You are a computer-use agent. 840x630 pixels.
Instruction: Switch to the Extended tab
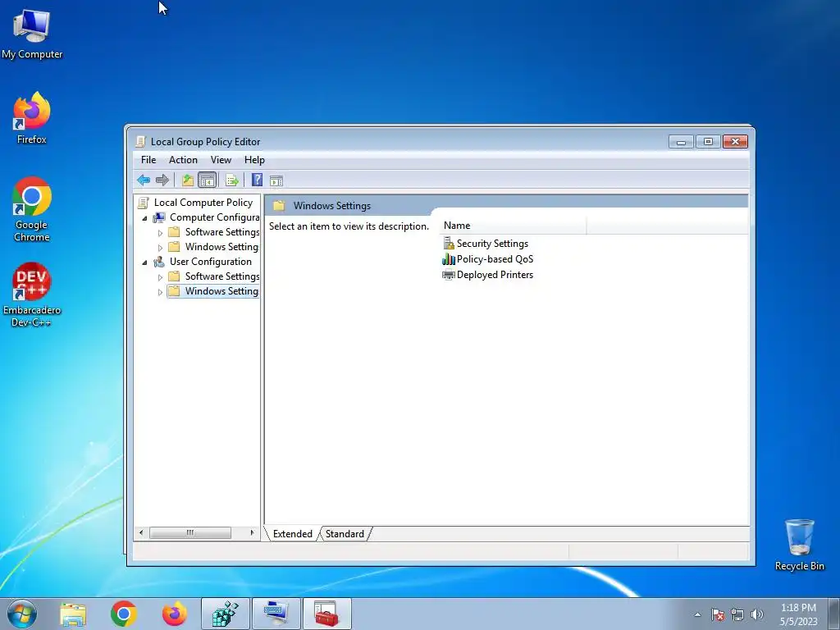293,533
